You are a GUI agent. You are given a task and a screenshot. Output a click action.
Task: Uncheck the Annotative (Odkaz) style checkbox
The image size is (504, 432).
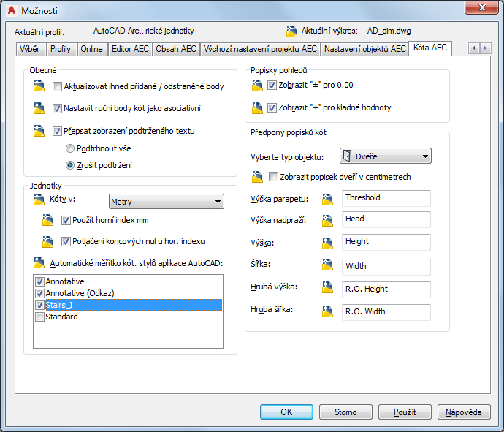(39, 293)
